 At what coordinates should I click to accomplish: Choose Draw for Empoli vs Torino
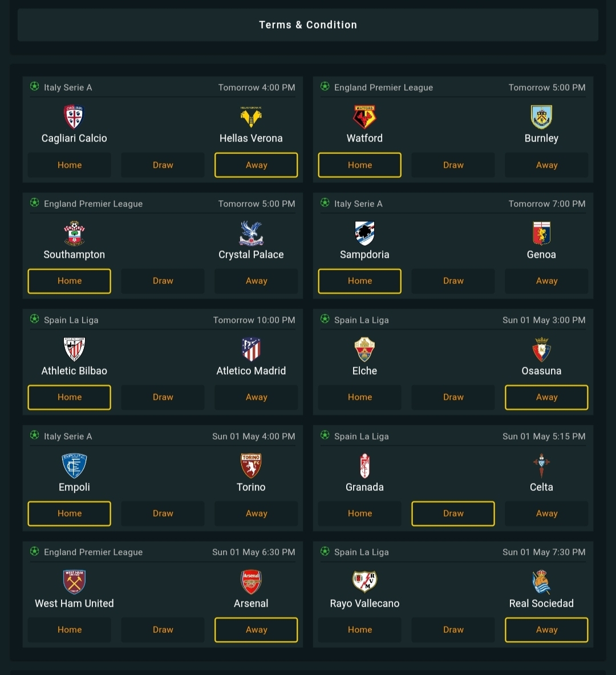click(163, 514)
